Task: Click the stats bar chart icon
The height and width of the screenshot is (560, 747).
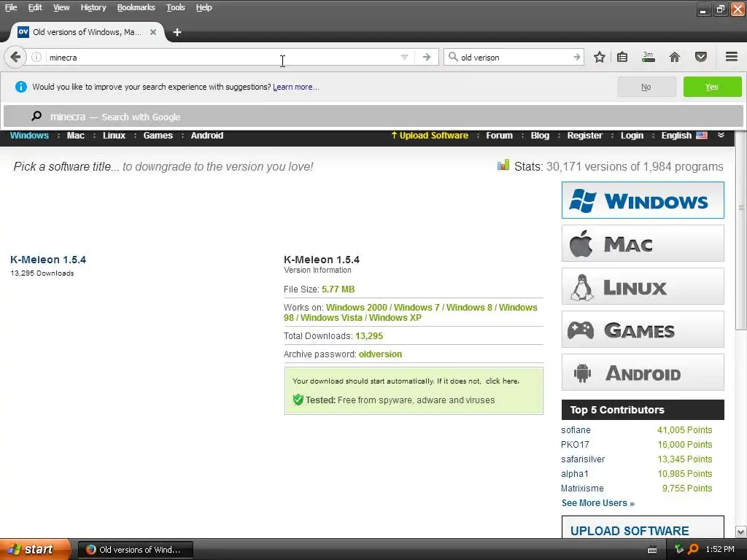Action: click(x=503, y=166)
